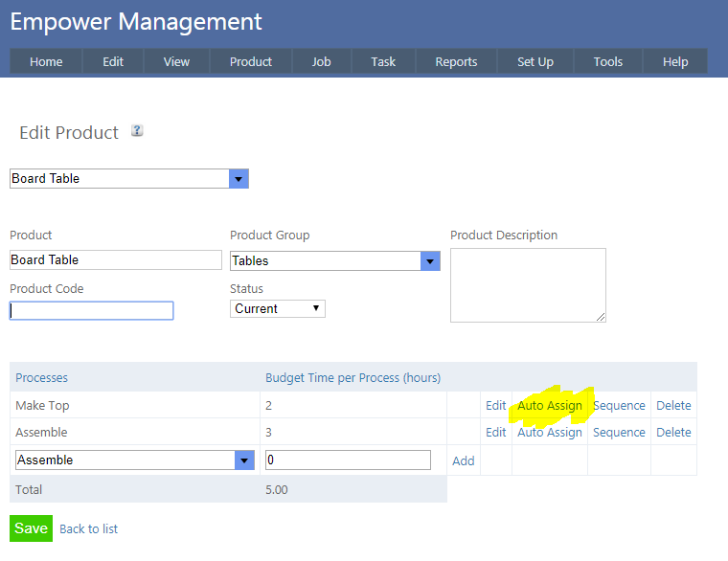The width and height of the screenshot is (728, 561).
Task: Open the Status dropdown set to Current
Action: (278, 308)
